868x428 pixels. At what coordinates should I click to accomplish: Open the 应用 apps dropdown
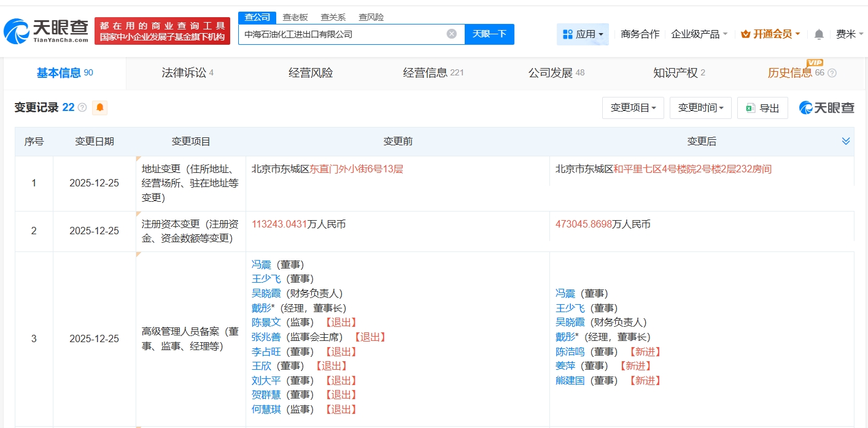pos(583,34)
